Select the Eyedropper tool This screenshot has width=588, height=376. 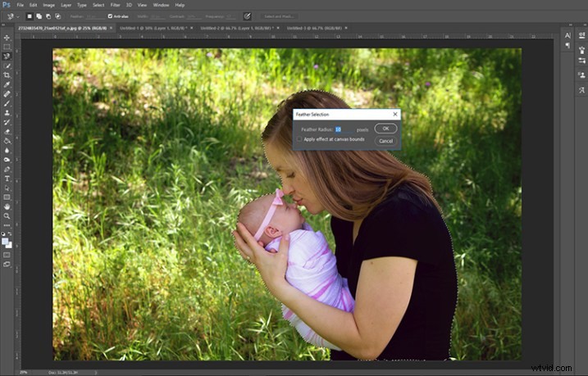coord(7,84)
